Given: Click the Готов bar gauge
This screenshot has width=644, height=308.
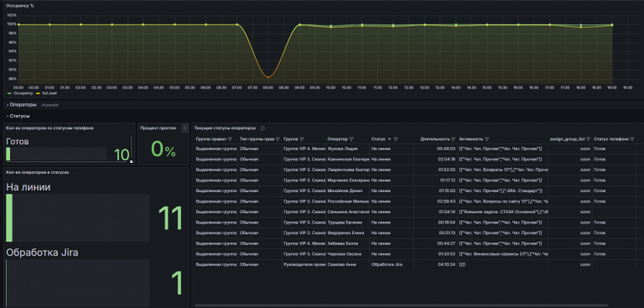Looking at the screenshot, I should [56, 154].
